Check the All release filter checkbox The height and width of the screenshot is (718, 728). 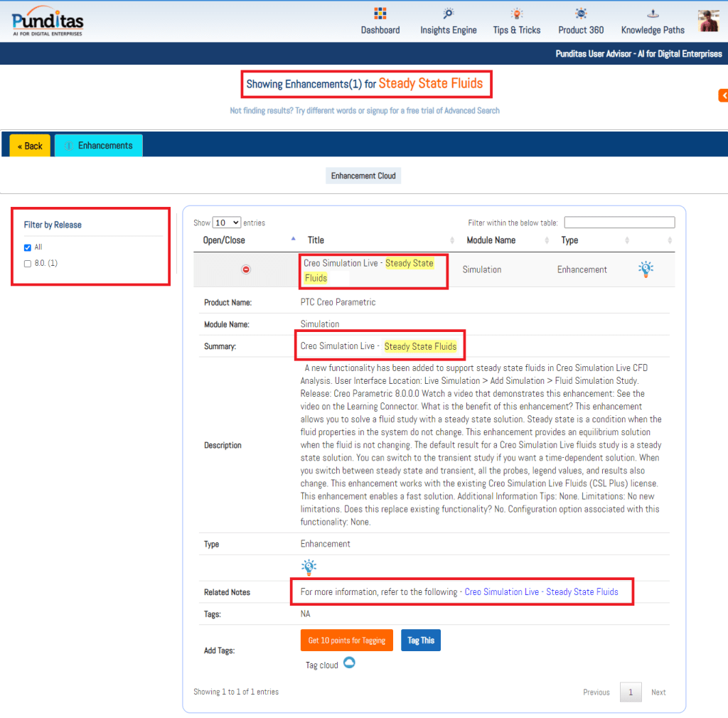(x=28, y=247)
